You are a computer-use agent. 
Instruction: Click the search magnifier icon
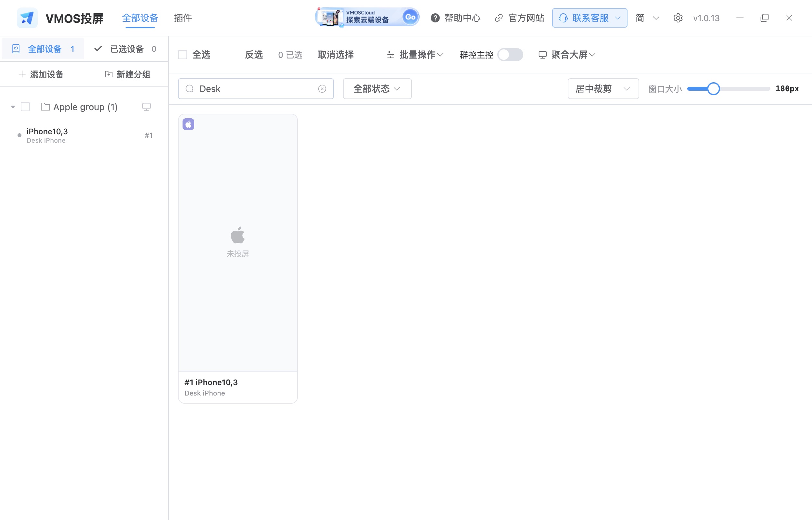(190, 89)
